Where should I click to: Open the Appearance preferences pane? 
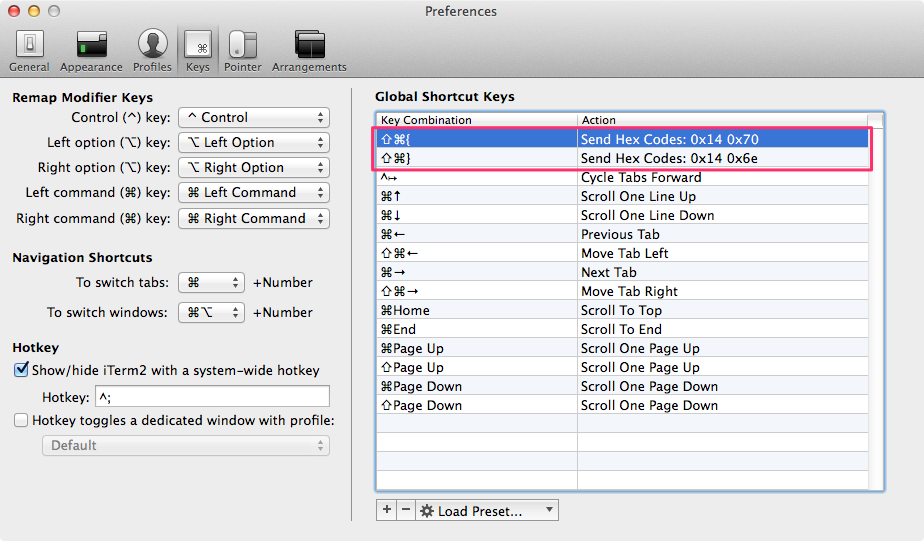coord(91,51)
